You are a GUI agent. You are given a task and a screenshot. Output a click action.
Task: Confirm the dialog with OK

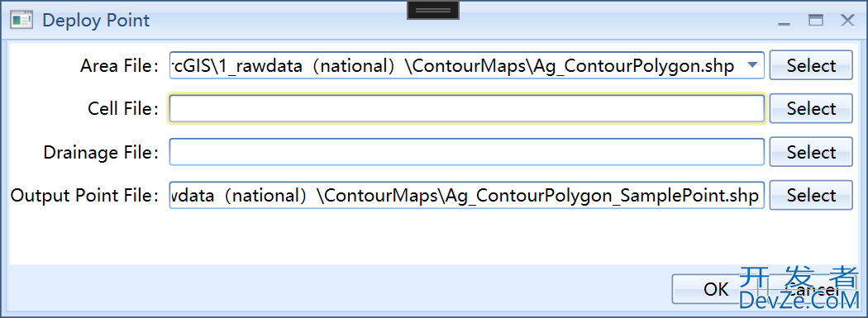click(x=717, y=289)
